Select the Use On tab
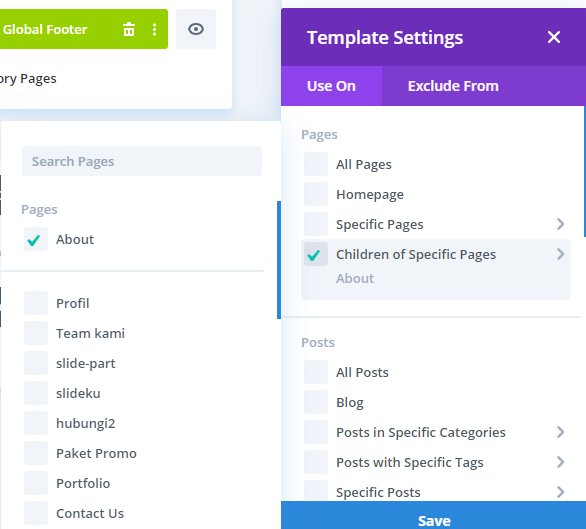The height and width of the screenshot is (529, 586). point(331,86)
